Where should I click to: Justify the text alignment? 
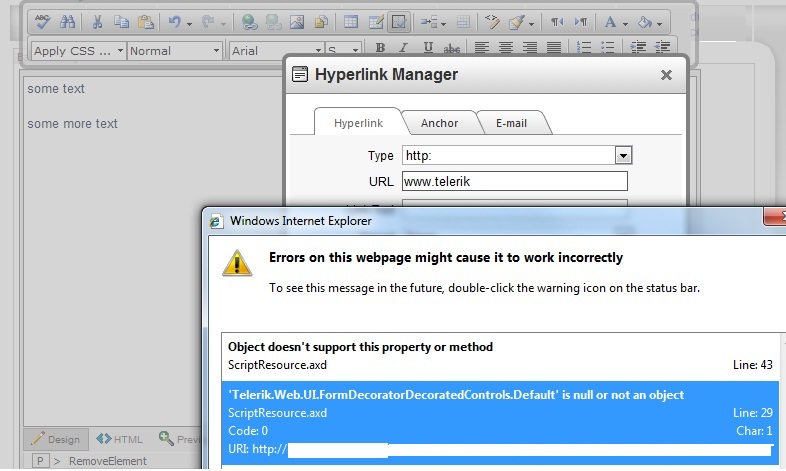click(x=554, y=48)
